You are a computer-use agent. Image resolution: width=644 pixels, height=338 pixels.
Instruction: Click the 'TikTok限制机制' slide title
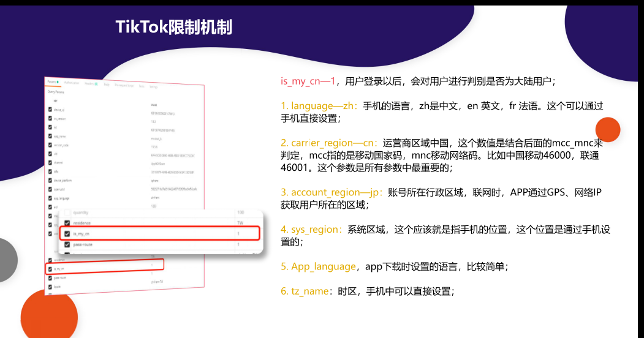[174, 27]
